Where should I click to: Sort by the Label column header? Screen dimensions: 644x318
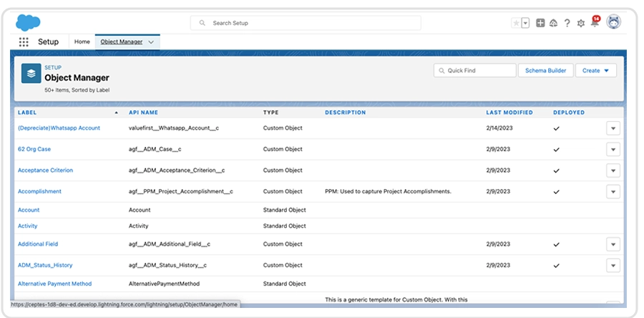(27, 112)
